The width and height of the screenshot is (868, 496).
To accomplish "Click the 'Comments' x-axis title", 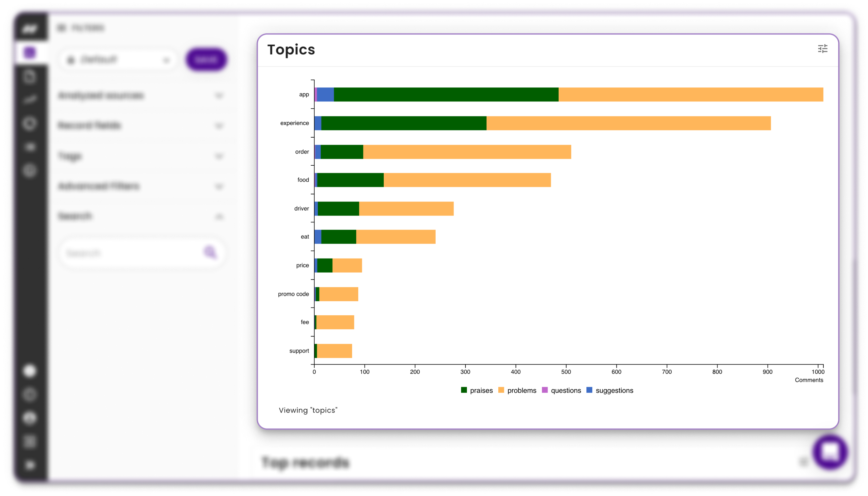I will (809, 380).
